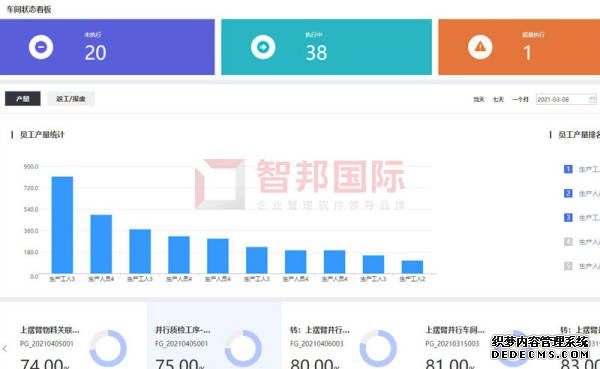Open the FG_20210406003 order card
The height and width of the screenshot is (369, 600).
[348, 336]
